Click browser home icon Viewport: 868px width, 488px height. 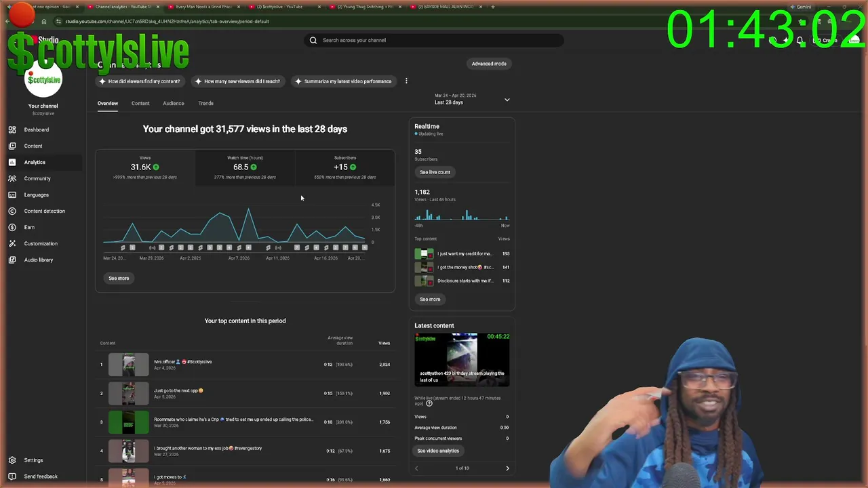(44, 21)
